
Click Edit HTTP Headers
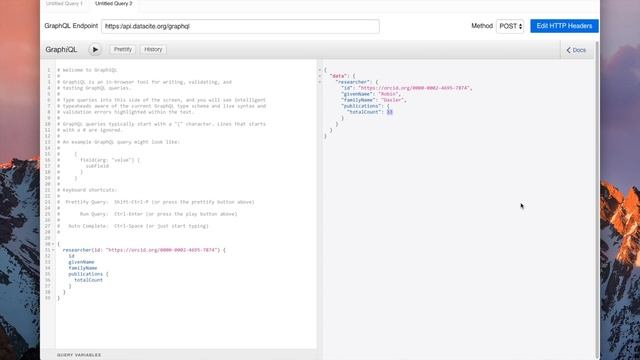coord(564,26)
